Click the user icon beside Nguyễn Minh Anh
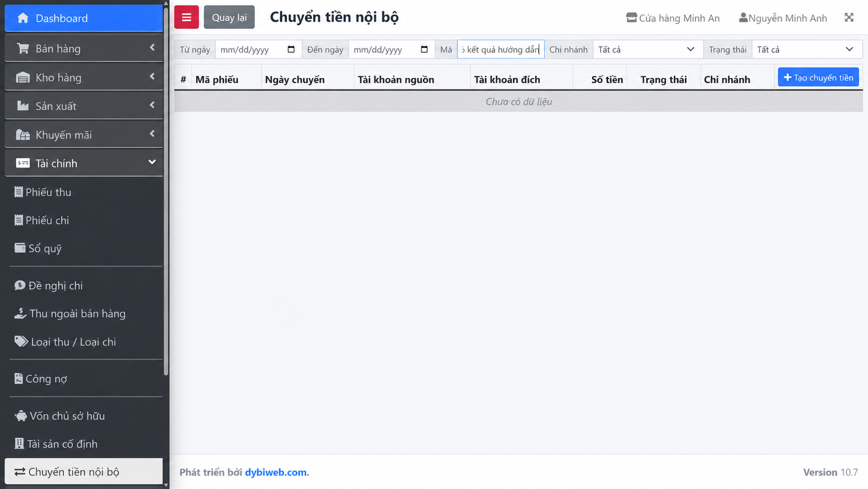The width and height of the screenshot is (868, 489). (x=743, y=18)
